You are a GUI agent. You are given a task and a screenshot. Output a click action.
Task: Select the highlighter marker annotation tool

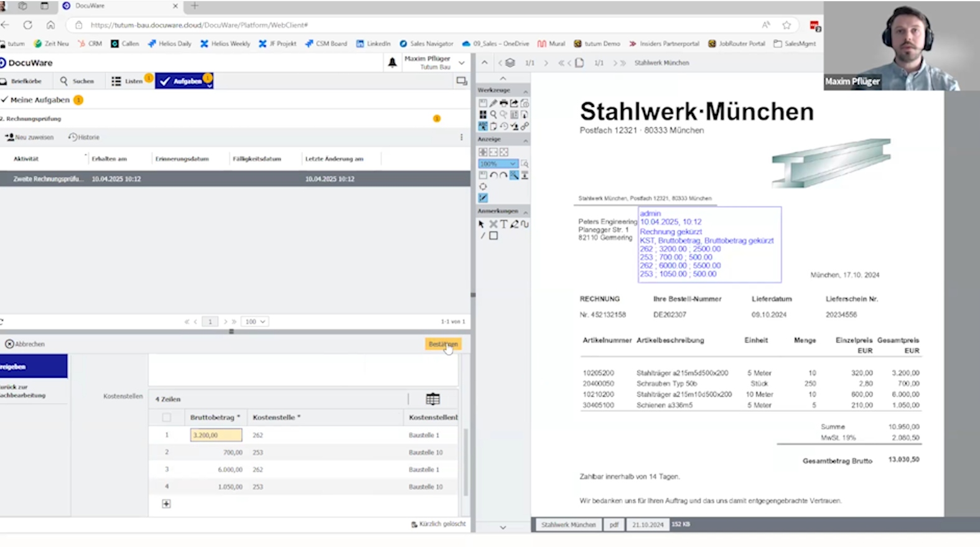[x=514, y=224]
